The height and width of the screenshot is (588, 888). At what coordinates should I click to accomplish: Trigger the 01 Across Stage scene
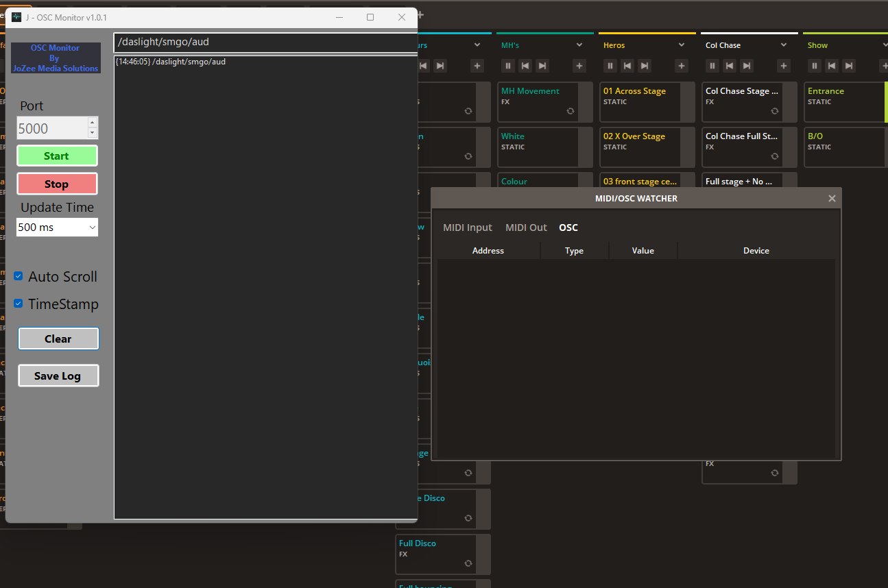pos(647,102)
